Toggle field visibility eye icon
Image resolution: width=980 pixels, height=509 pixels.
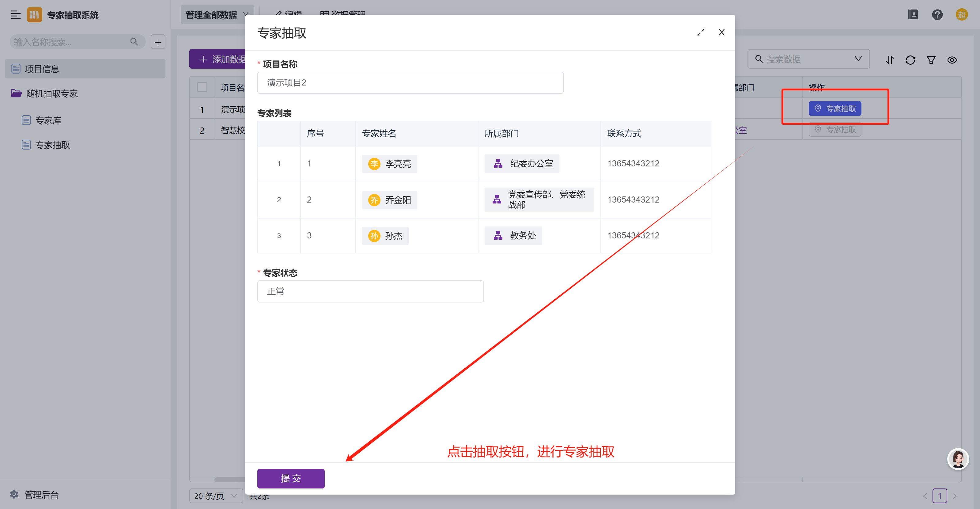pos(952,60)
